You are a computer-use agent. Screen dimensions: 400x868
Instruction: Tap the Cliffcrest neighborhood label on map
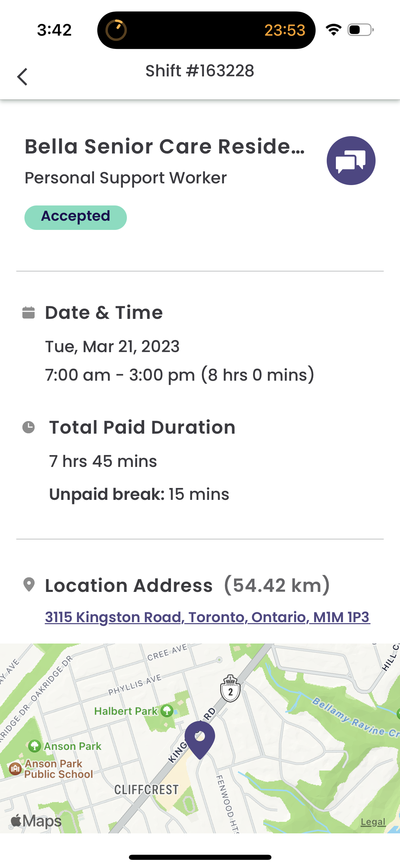tap(146, 790)
